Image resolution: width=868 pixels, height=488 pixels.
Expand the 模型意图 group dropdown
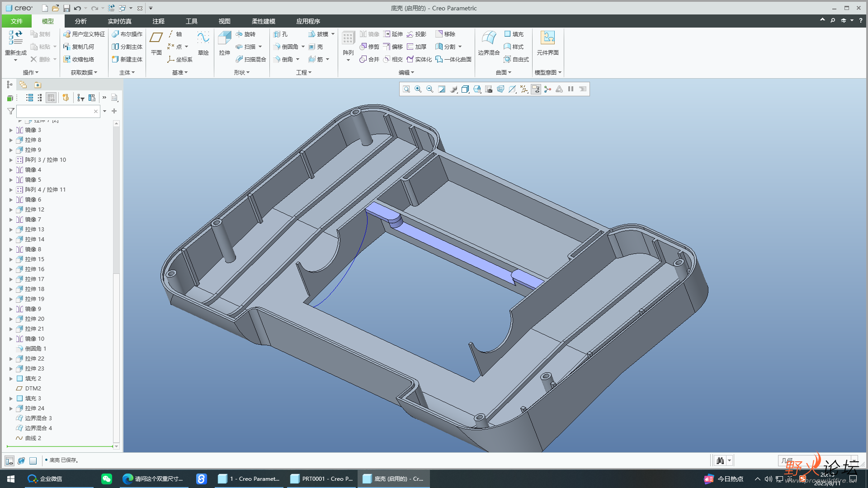pos(548,72)
